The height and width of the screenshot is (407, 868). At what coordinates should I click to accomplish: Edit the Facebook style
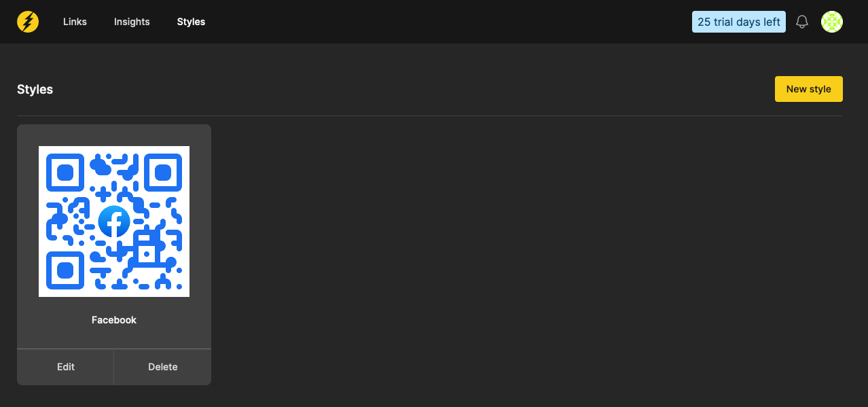coord(66,367)
